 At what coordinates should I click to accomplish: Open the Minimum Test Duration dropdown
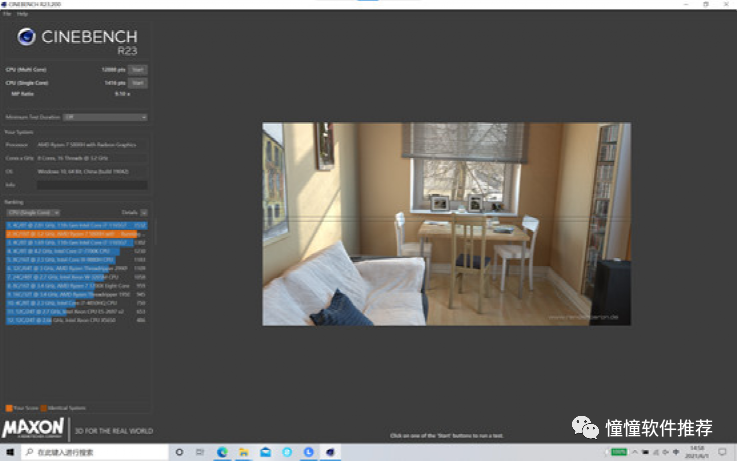click(105, 117)
